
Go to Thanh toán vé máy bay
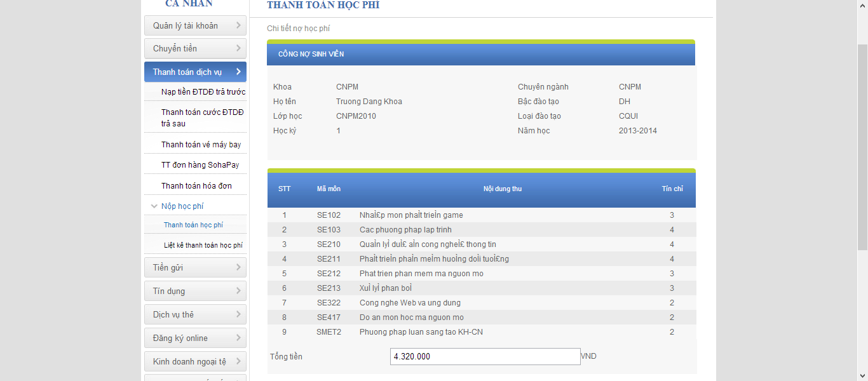(201, 145)
